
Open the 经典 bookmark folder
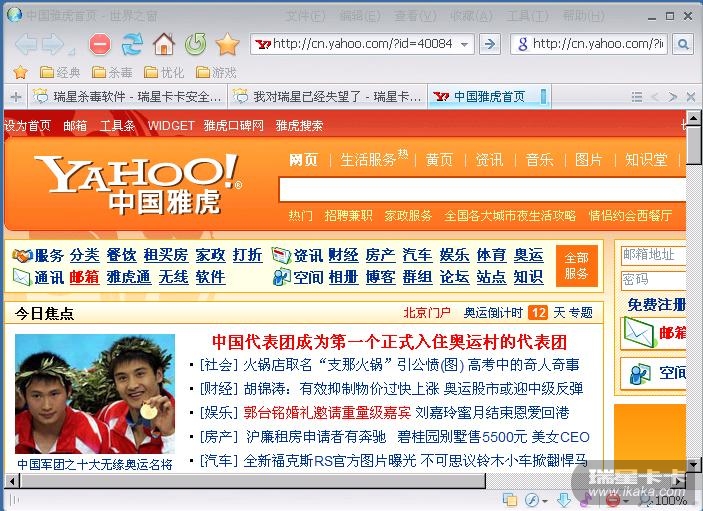[x=60, y=72]
